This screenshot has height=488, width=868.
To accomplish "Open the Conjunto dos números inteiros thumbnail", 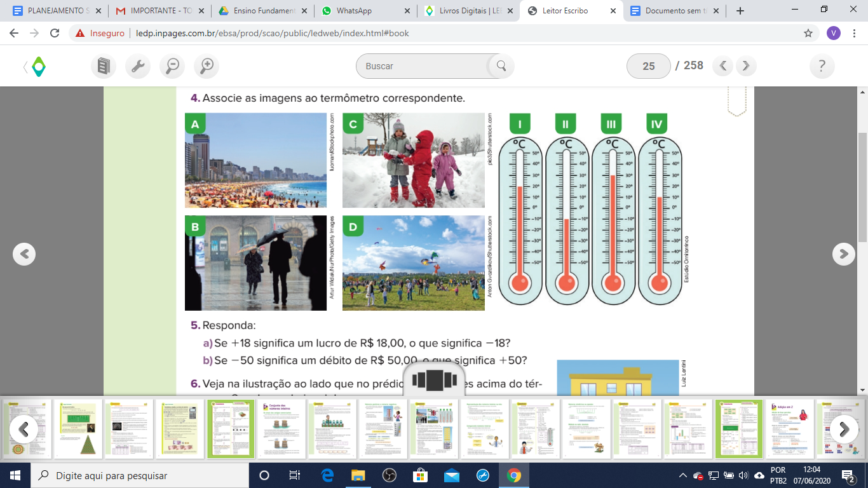I will coord(281,430).
